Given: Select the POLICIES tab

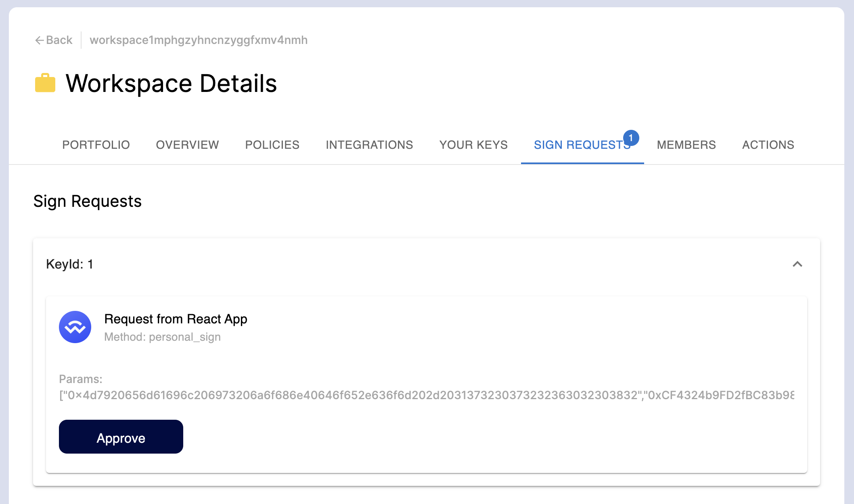Looking at the screenshot, I should [272, 145].
